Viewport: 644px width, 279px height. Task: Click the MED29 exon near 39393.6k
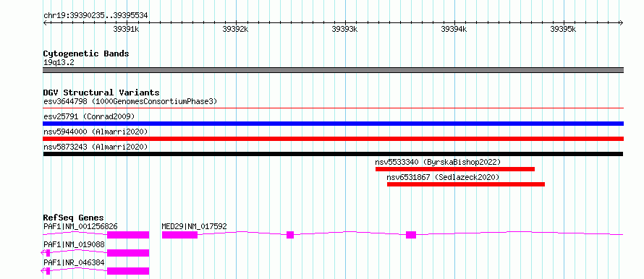pos(411,235)
